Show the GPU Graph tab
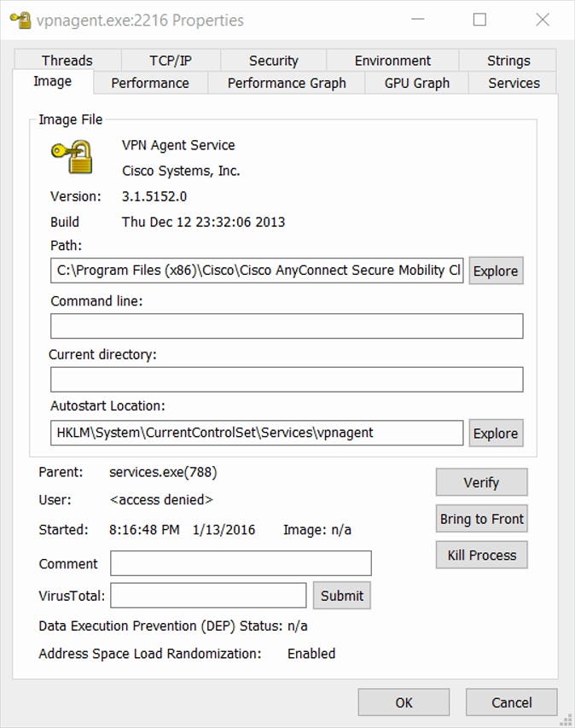575x728 pixels. pos(417,83)
